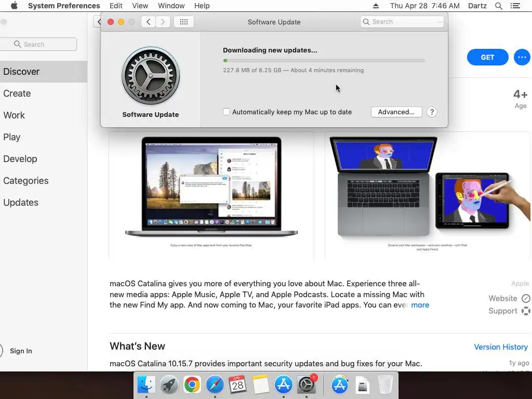The image size is (532, 399).
Task: Open the Website link
Action: [502, 298]
